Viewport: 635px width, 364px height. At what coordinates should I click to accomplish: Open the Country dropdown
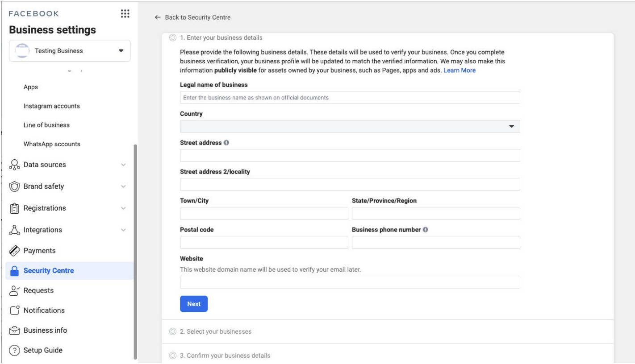tap(350, 126)
